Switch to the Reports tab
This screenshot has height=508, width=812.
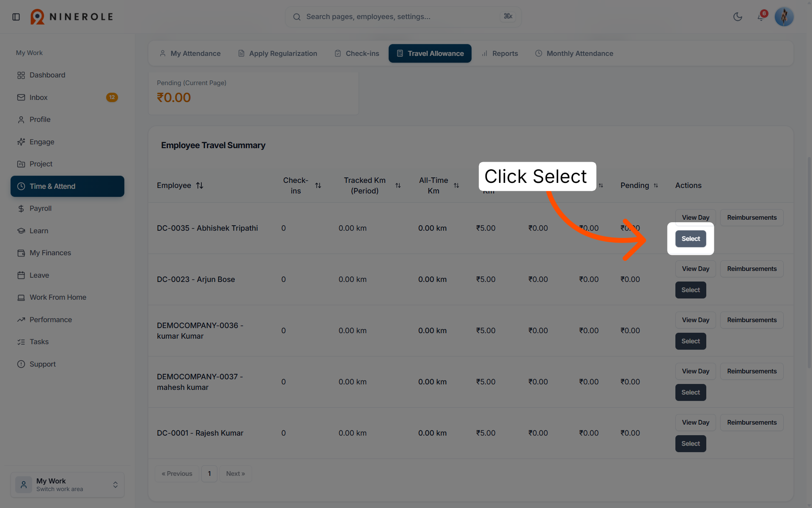tap(499, 53)
